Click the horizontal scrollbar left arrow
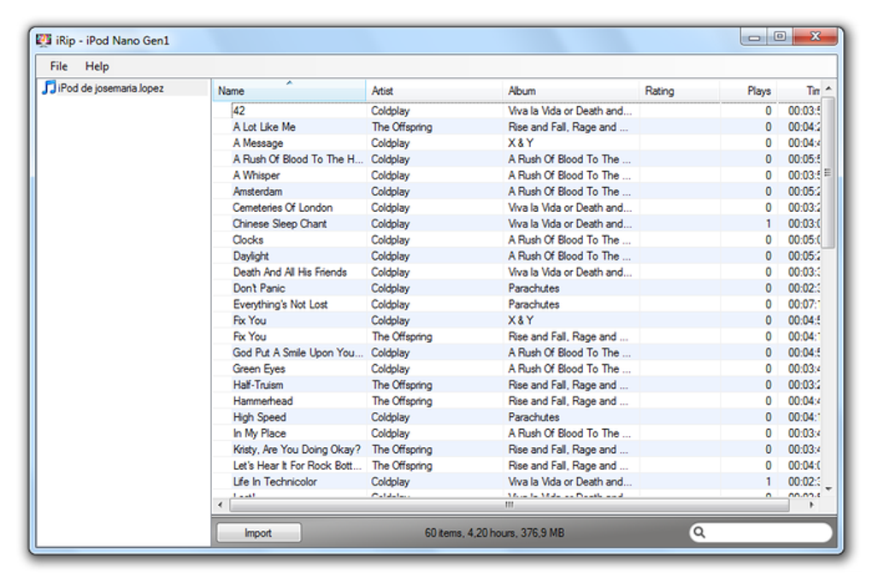This screenshot has width=872, height=588. coord(221,504)
